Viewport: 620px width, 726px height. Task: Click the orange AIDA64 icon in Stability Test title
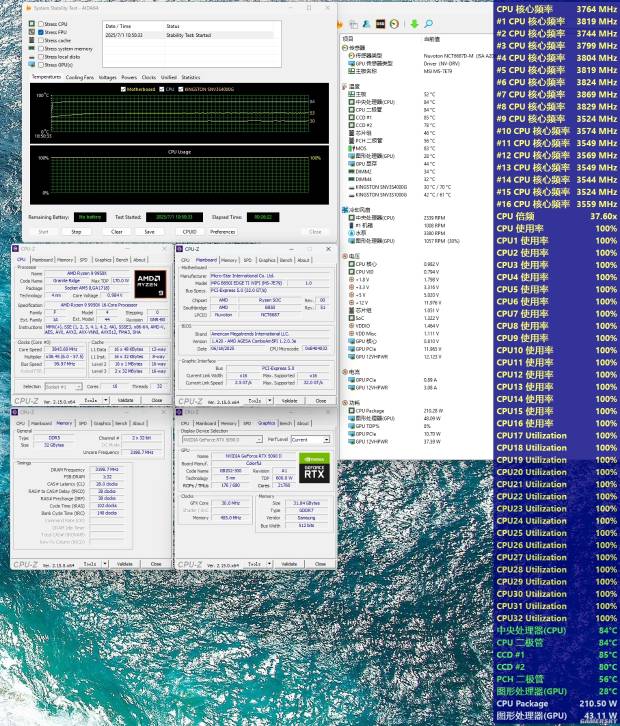pos(29,8)
